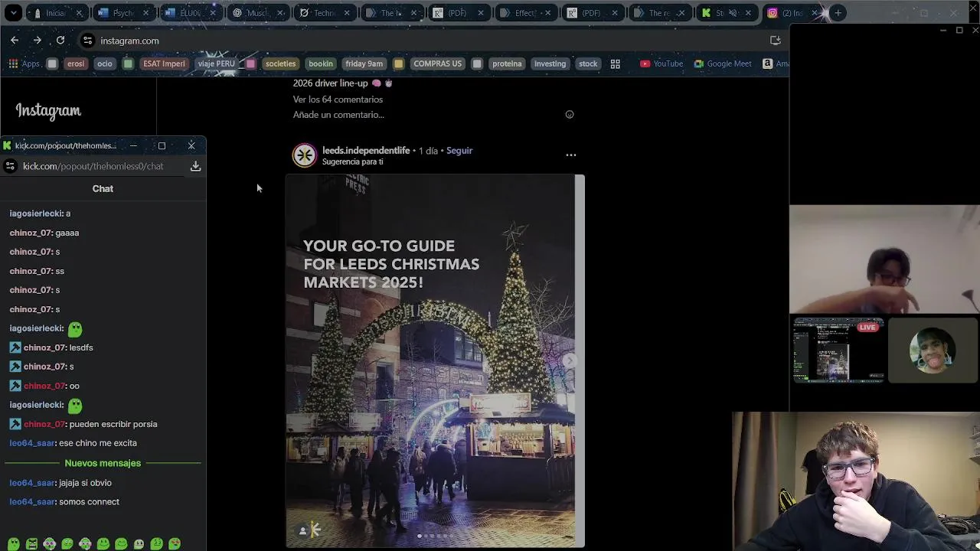
Task: Click the round avatar video thumbnail
Action: [932, 350]
